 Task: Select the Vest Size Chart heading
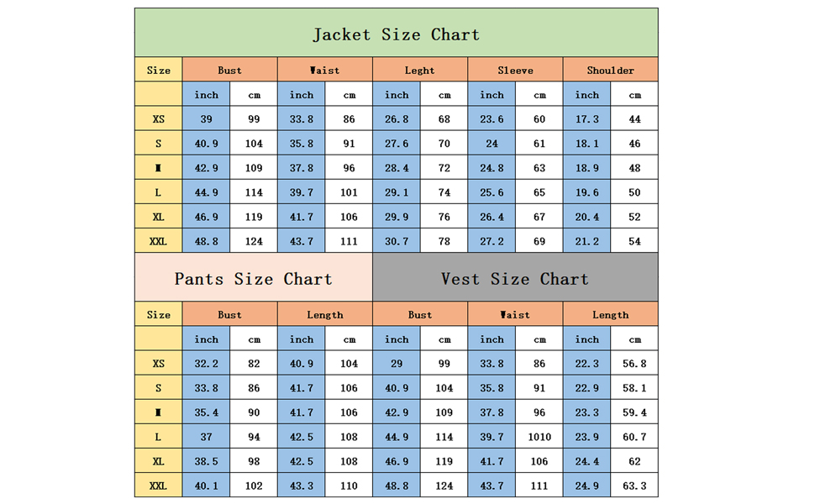(515, 277)
